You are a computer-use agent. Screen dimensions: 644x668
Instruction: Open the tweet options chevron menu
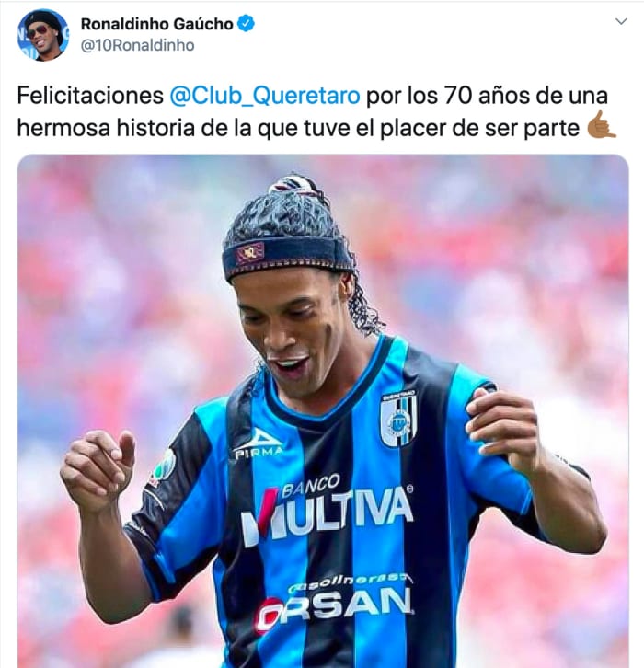621,21
